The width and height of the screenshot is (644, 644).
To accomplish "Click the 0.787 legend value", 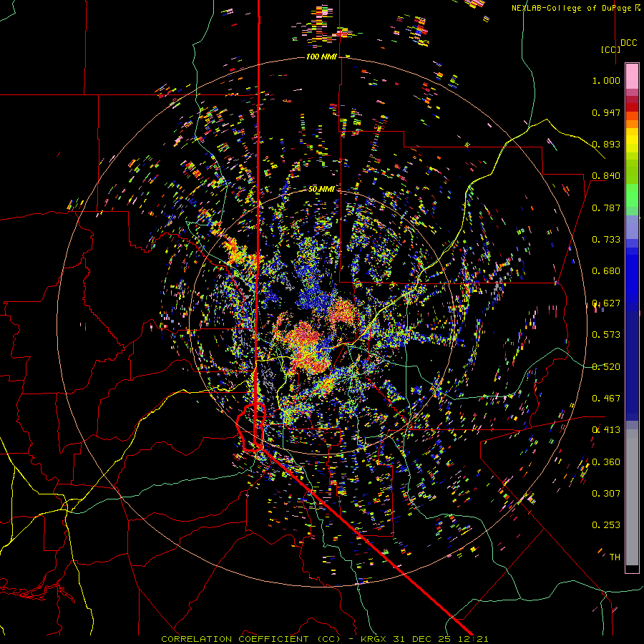I will click(606, 208).
